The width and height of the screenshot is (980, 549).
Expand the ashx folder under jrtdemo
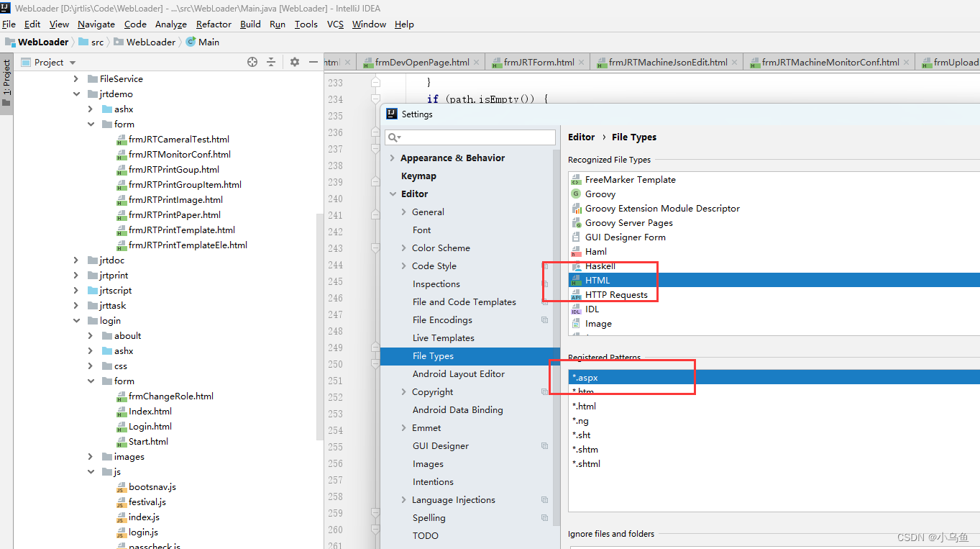click(91, 109)
